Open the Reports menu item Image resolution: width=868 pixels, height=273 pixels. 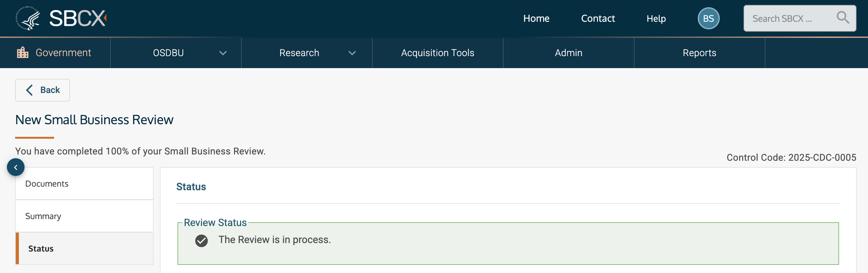699,53
